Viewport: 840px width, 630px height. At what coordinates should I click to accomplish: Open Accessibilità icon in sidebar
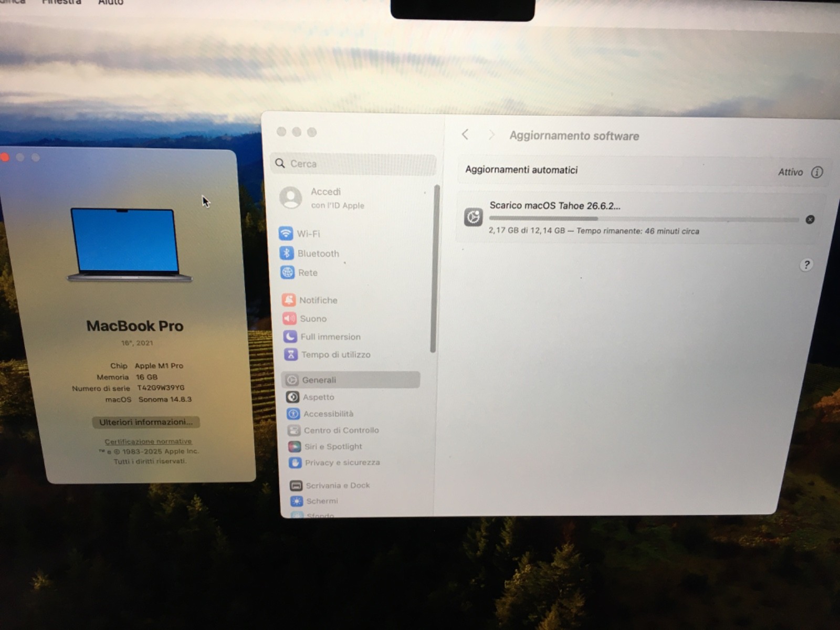[293, 414]
